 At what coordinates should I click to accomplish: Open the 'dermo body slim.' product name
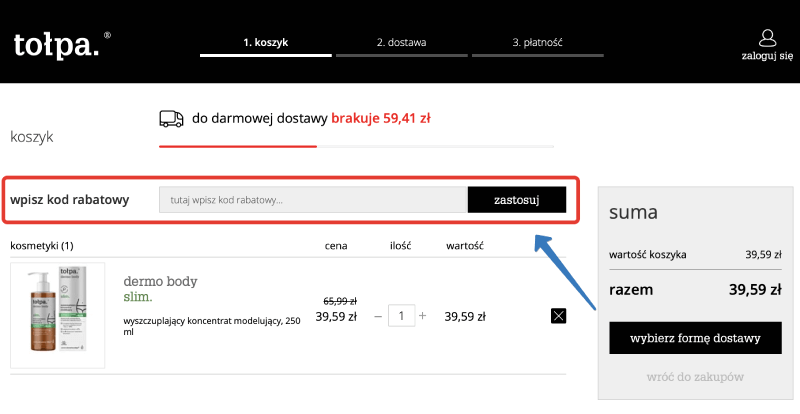(159, 289)
